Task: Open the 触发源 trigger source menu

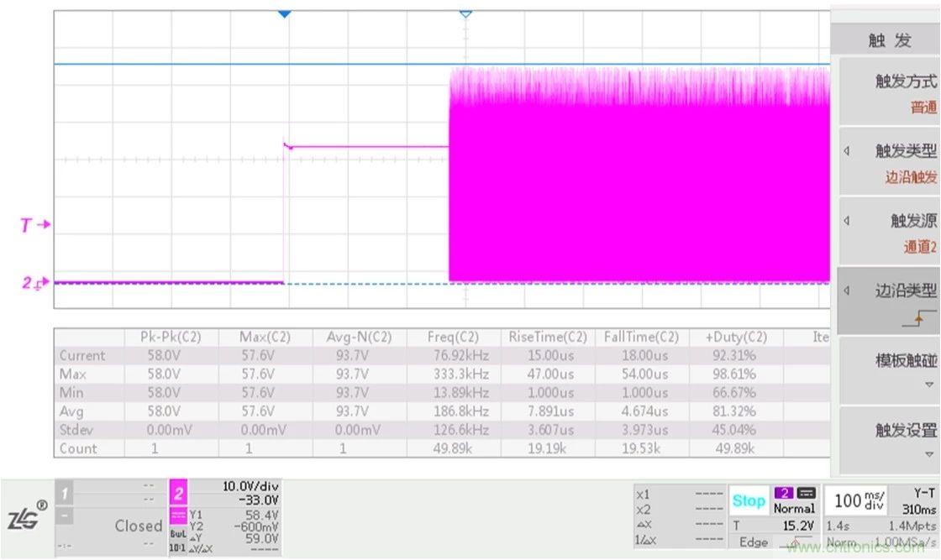Action: coord(889,233)
